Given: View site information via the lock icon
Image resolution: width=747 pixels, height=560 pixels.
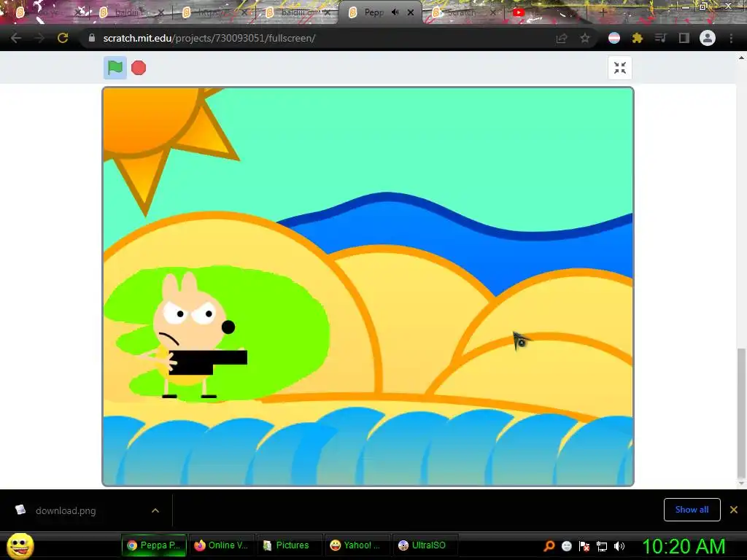Looking at the screenshot, I should click(92, 38).
